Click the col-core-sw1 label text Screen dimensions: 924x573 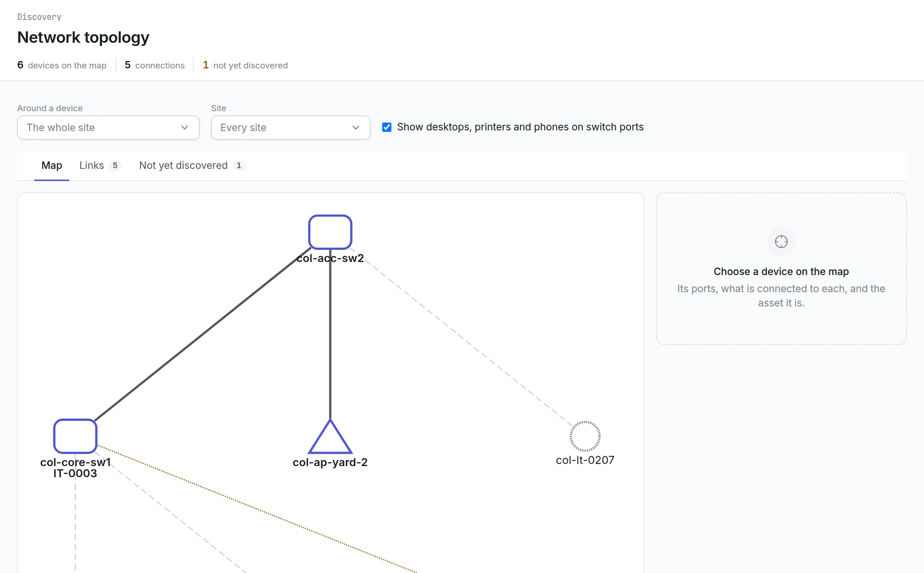pyautogui.click(x=76, y=462)
